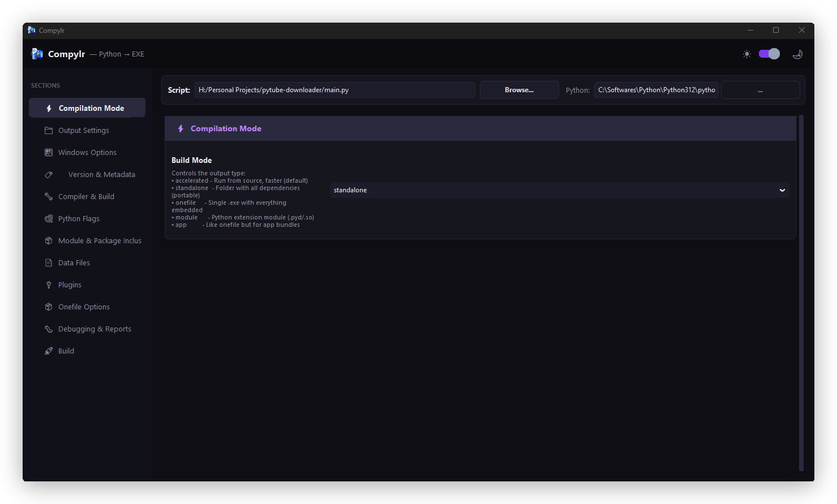Focus the Python interpreter path field
Image resolution: width=837 pixels, height=504 pixels.
(656, 90)
